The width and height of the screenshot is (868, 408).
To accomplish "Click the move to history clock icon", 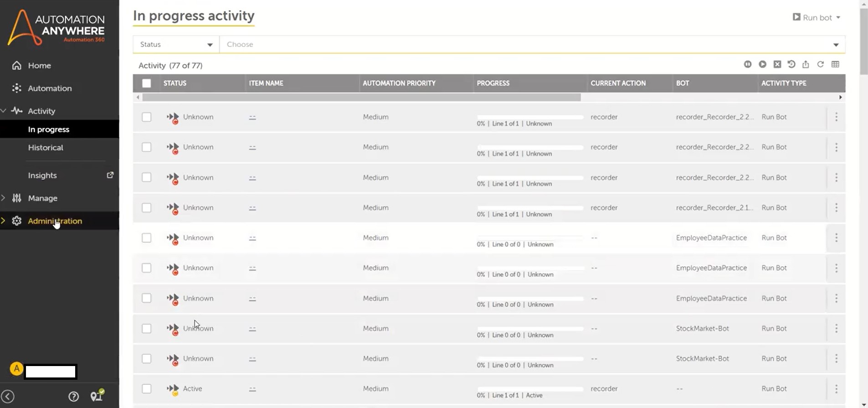I will pos(791,64).
